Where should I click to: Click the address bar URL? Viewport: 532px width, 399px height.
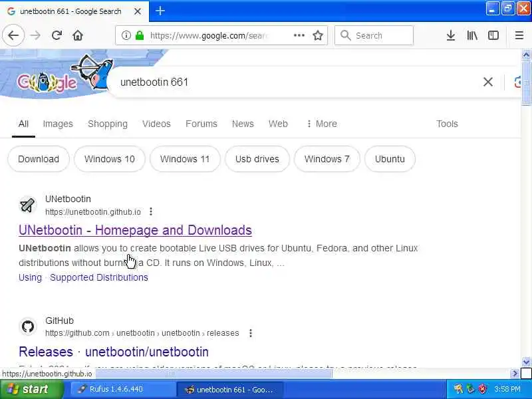(x=209, y=35)
